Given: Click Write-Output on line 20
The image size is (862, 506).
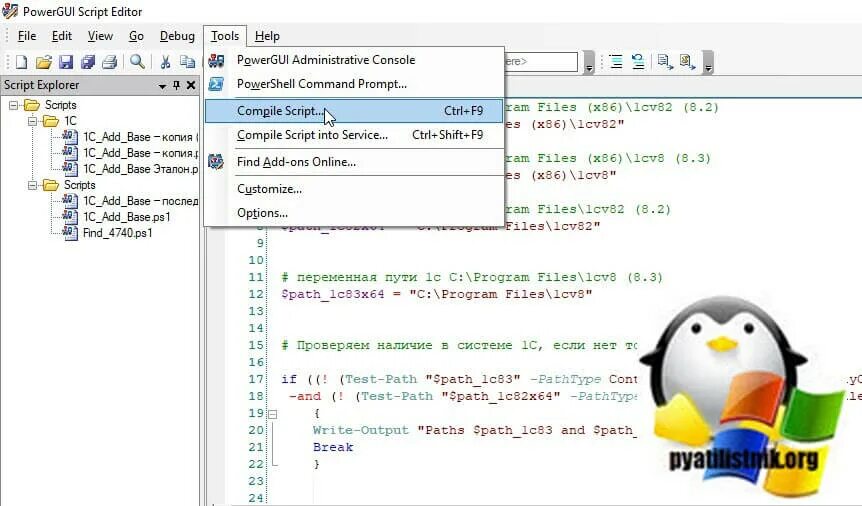Looking at the screenshot, I should 361,430.
